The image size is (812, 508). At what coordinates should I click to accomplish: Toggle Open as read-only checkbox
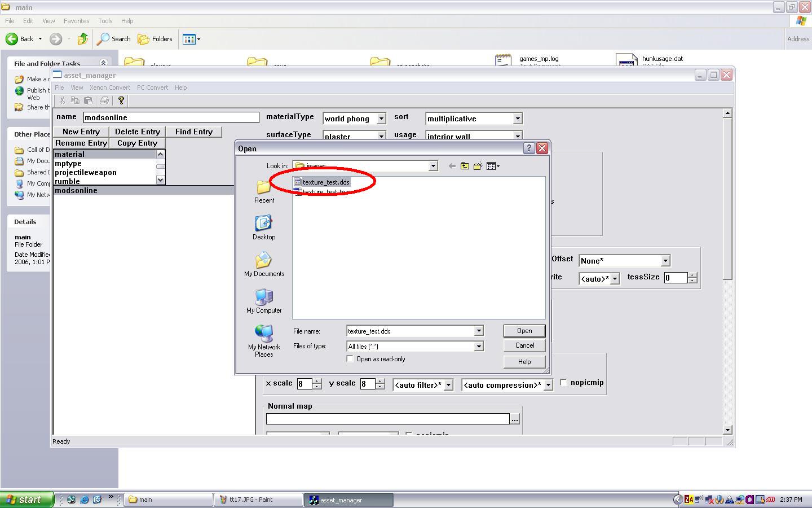pyautogui.click(x=350, y=359)
